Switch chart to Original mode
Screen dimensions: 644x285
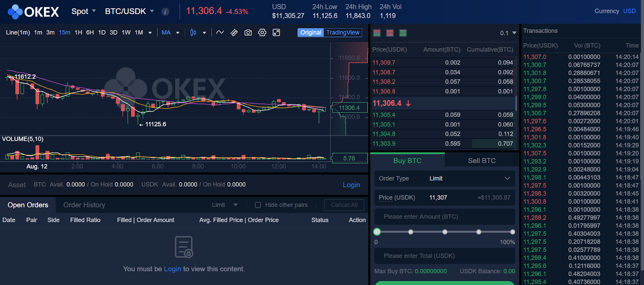click(x=311, y=33)
